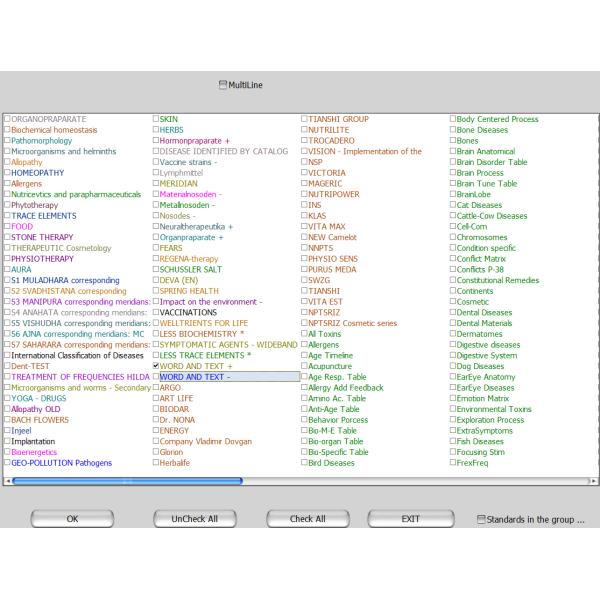Check the SCHUSSLER SALT entry
Image resolution: width=600 pixels, height=600 pixels.
click(x=156, y=269)
